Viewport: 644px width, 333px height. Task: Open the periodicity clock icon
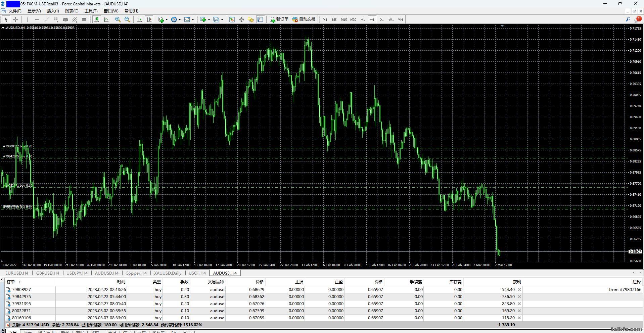pos(174,19)
